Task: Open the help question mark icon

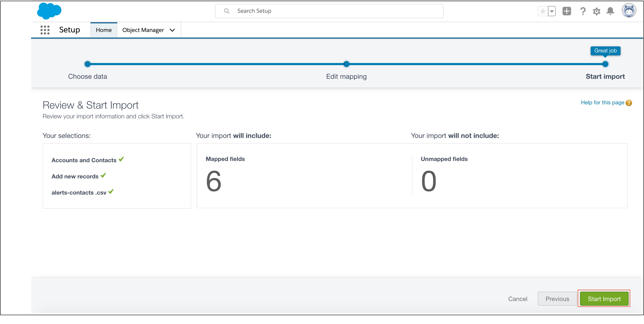Action: 583,11
